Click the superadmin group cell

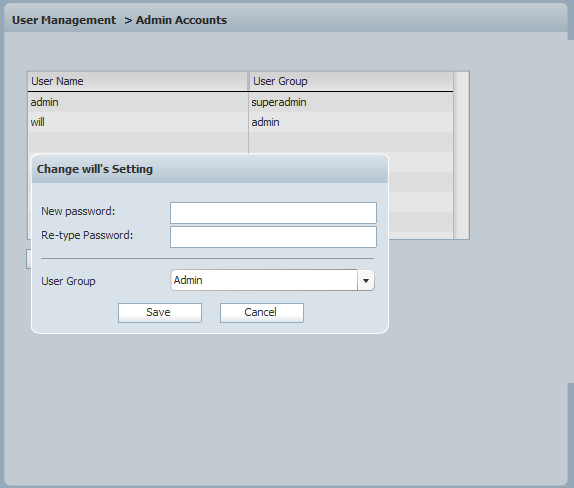tap(279, 102)
